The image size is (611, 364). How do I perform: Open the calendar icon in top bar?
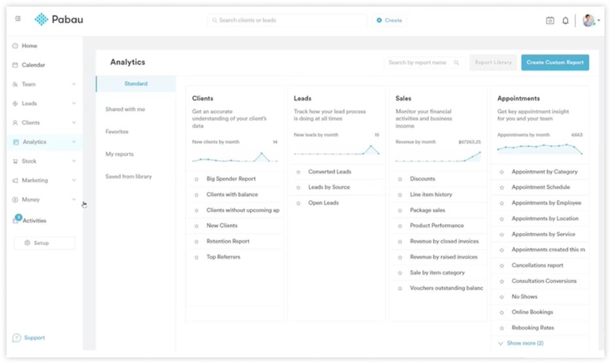pos(550,20)
